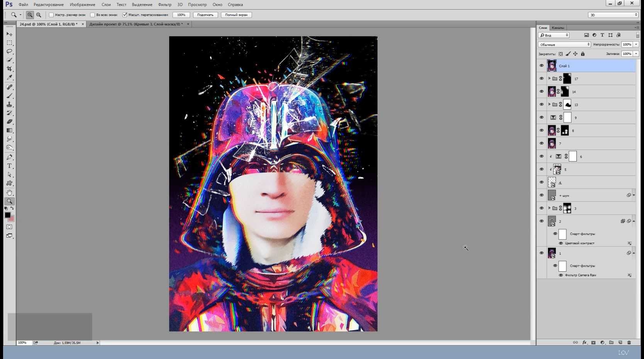Select the Lasso tool

pyautogui.click(x=9, y=51)
